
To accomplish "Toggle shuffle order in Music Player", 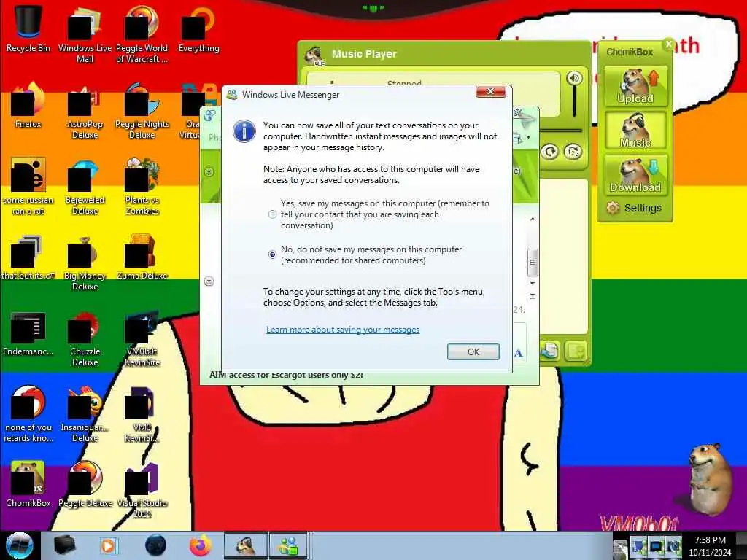I will (x=573, y=152).
